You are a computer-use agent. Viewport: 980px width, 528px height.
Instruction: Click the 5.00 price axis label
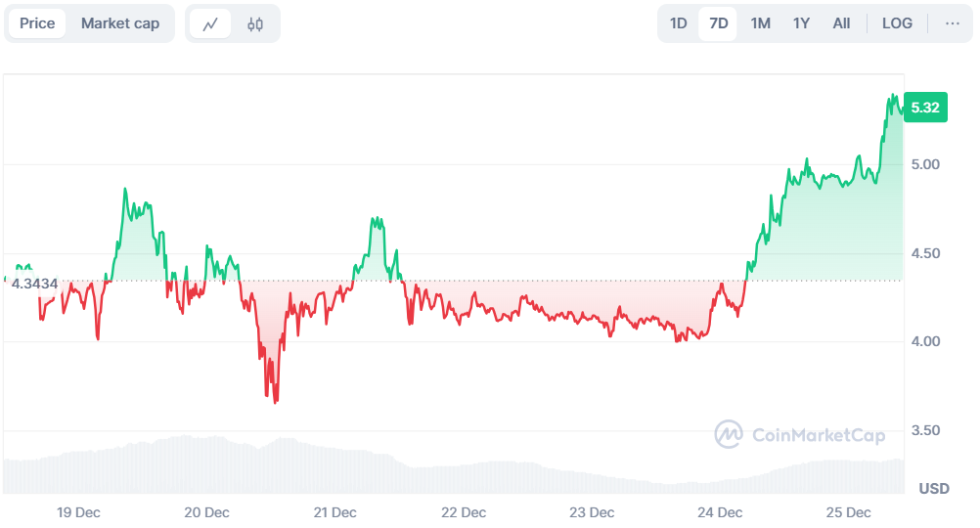[x=925, y=164]
